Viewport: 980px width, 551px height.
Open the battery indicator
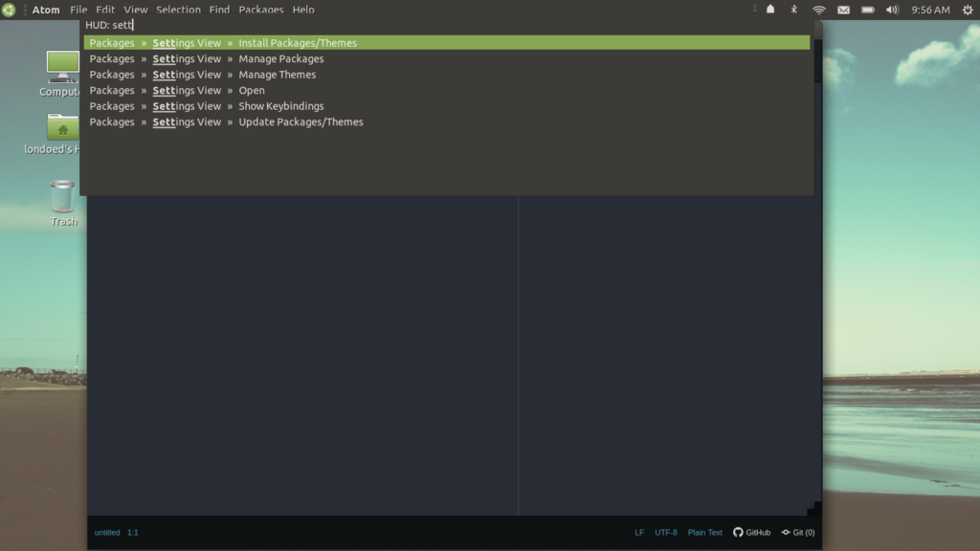pyautogui.click(x=867, y=10)
